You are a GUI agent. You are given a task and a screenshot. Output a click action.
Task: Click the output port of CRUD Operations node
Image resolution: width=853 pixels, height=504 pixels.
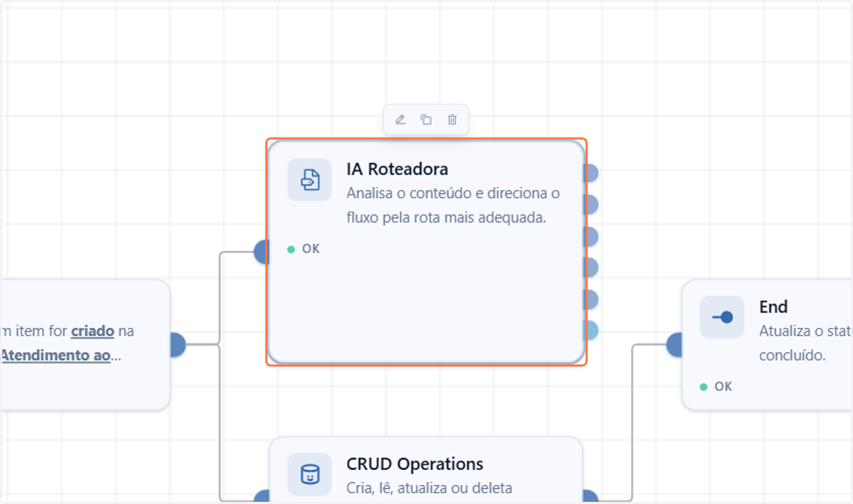click(x=590, y=497)
